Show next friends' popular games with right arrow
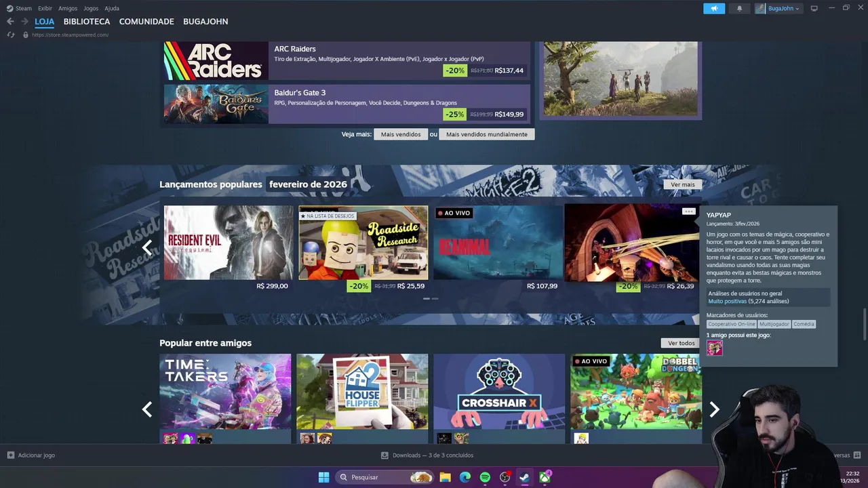This screenshot has height=488, width=868. click(x=714, y=409)
